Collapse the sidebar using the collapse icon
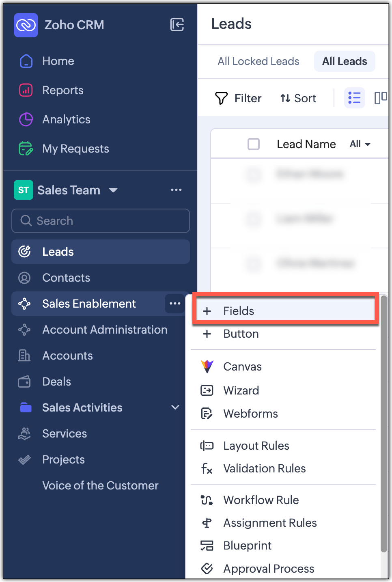392x582 pixels. click(x=177, y=25)
